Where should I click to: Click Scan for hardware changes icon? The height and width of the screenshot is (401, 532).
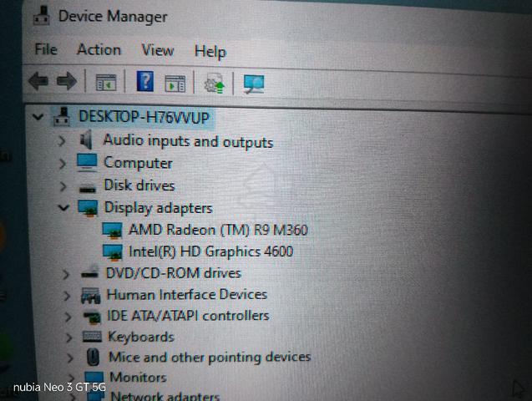[254, 84]
